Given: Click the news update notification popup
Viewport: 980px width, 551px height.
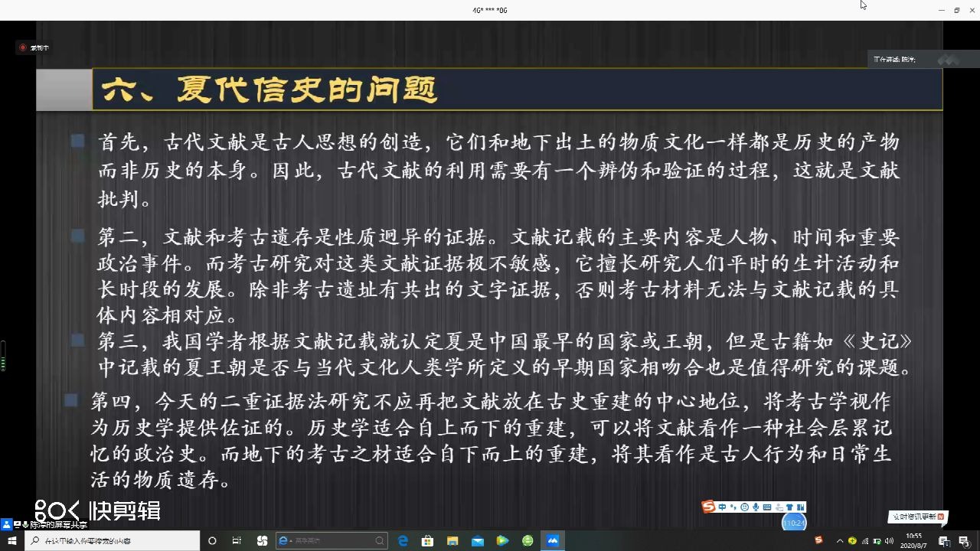Looking at the screenshot, I should pos(918,517).
